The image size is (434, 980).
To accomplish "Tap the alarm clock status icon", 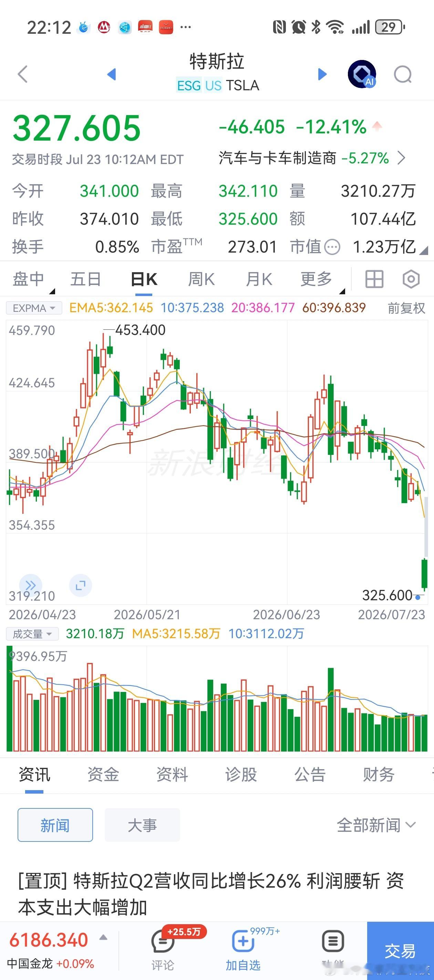I will (x=299, y=27).
